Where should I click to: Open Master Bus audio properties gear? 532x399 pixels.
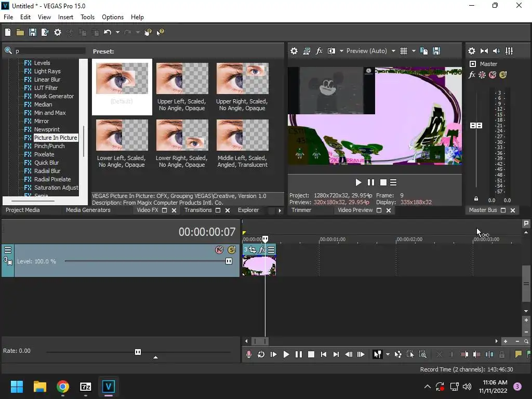point(472,51)
